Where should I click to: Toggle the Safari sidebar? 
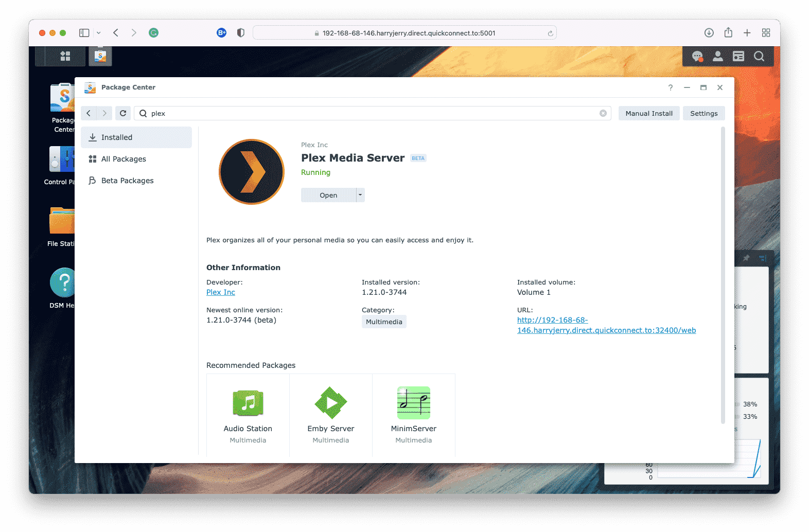pyautogui.click(x=84, y=33)
